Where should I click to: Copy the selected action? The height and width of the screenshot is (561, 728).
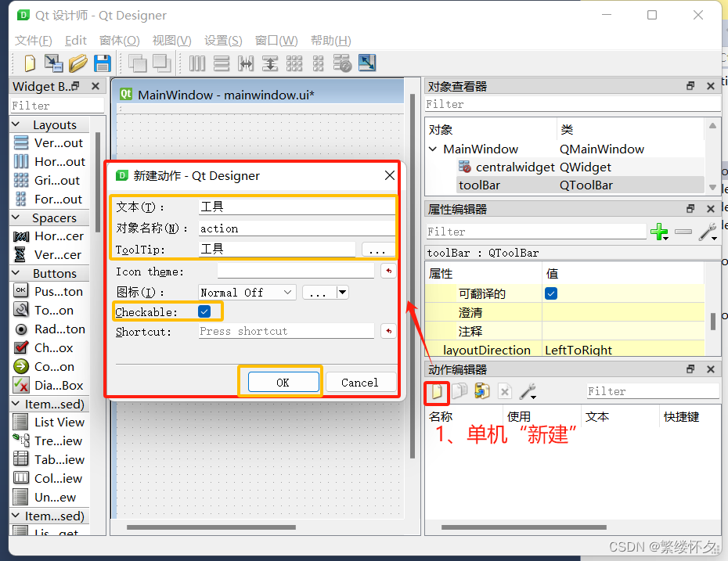pos(460,391)
